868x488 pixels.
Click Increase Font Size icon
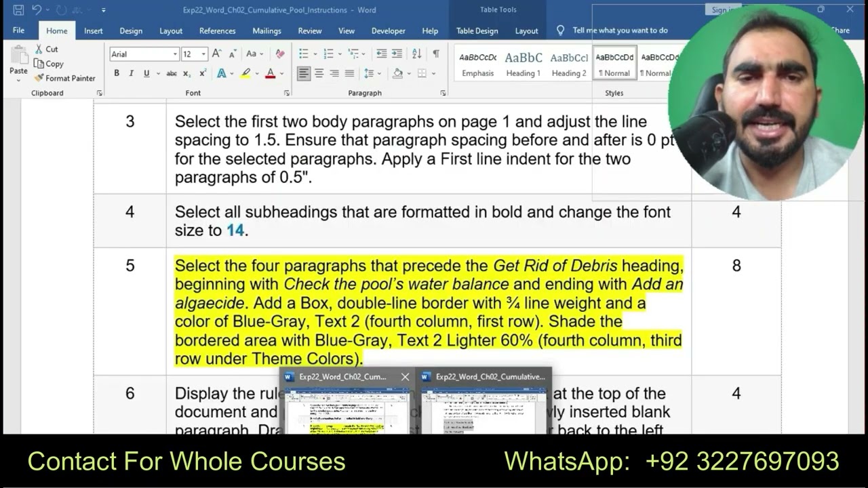217,54
